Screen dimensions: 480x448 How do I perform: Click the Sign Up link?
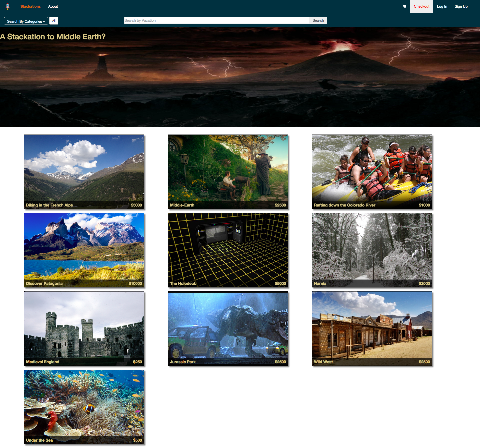[x=461, y=6]
